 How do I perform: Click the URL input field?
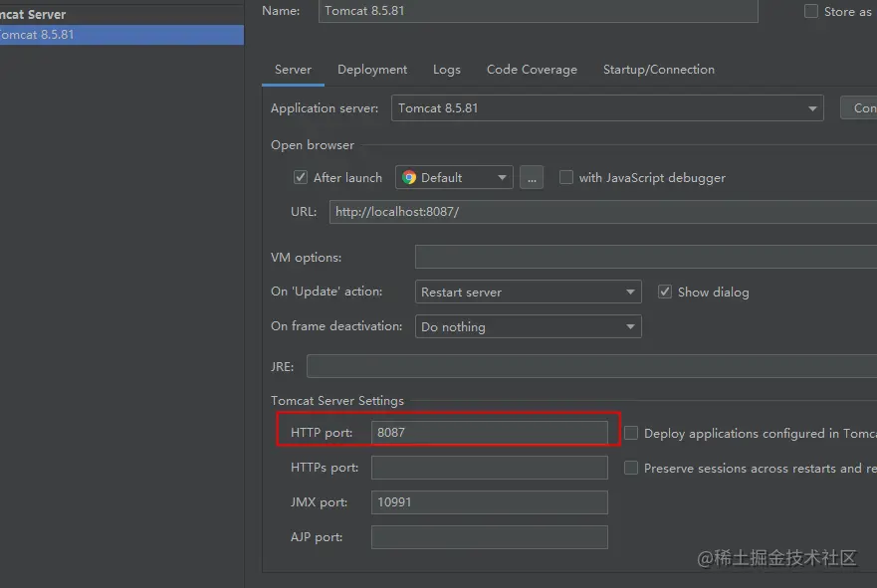603,212
